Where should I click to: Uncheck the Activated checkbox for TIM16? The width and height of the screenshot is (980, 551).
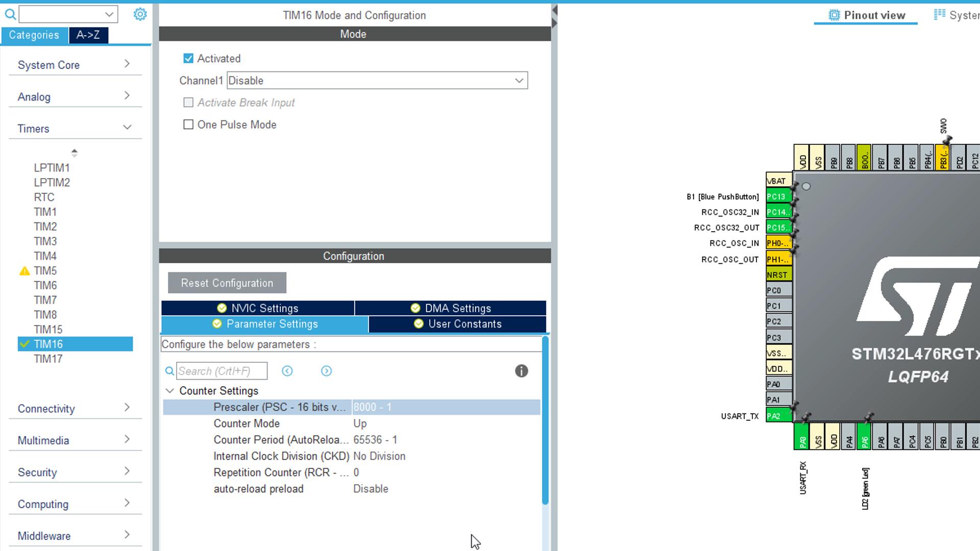188,58
